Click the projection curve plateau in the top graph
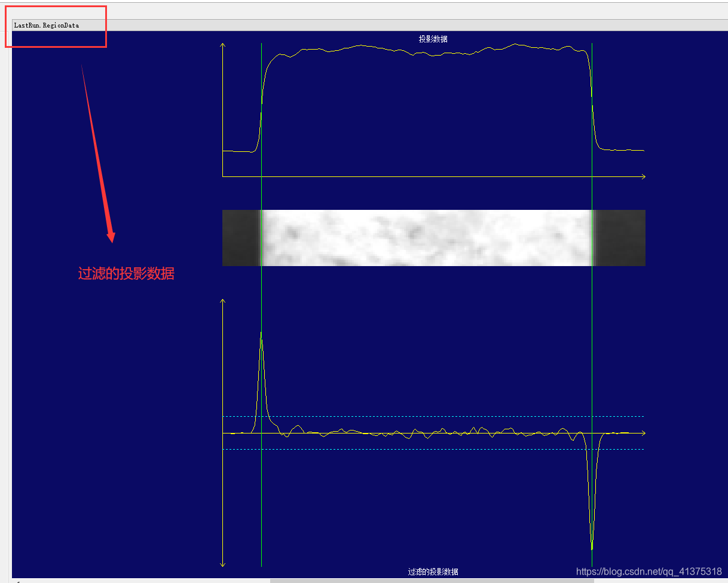728x583 pixels. (427, 51)
